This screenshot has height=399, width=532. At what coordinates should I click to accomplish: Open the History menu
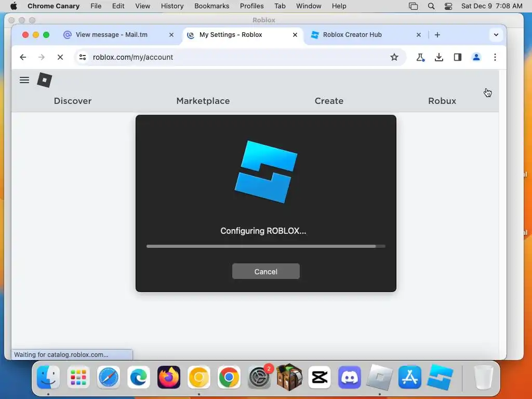coord(172,6)
